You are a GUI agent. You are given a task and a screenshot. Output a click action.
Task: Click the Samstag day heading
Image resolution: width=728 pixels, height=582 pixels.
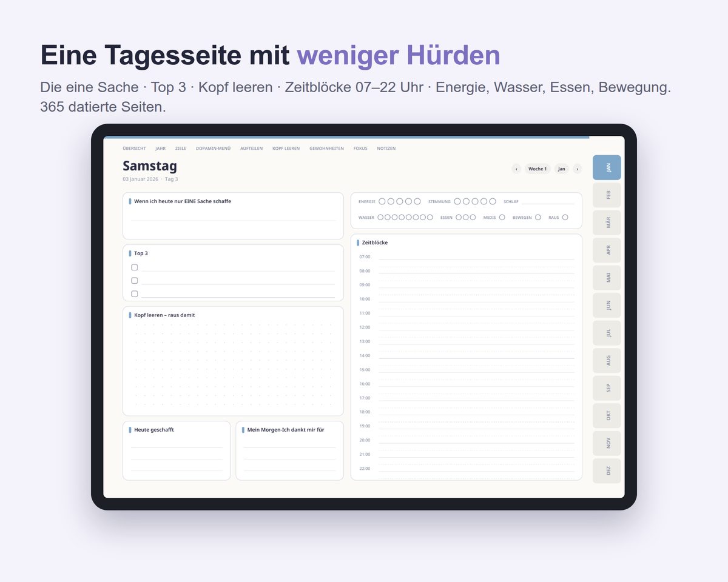(x=150, y=166)
